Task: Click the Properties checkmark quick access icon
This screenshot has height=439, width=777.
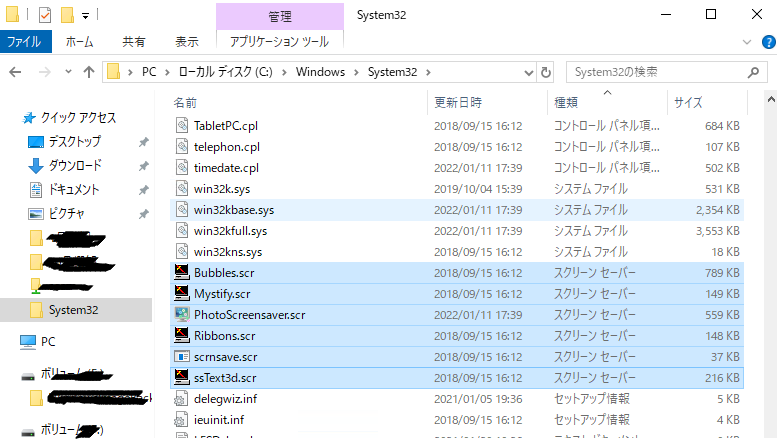Action: (x=45, y=15)
